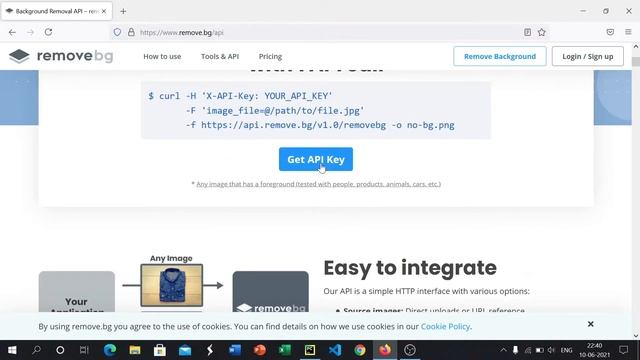Open the Firefox hamburger application menu
Screen dimensions: 640x360
tap(628, 32)
